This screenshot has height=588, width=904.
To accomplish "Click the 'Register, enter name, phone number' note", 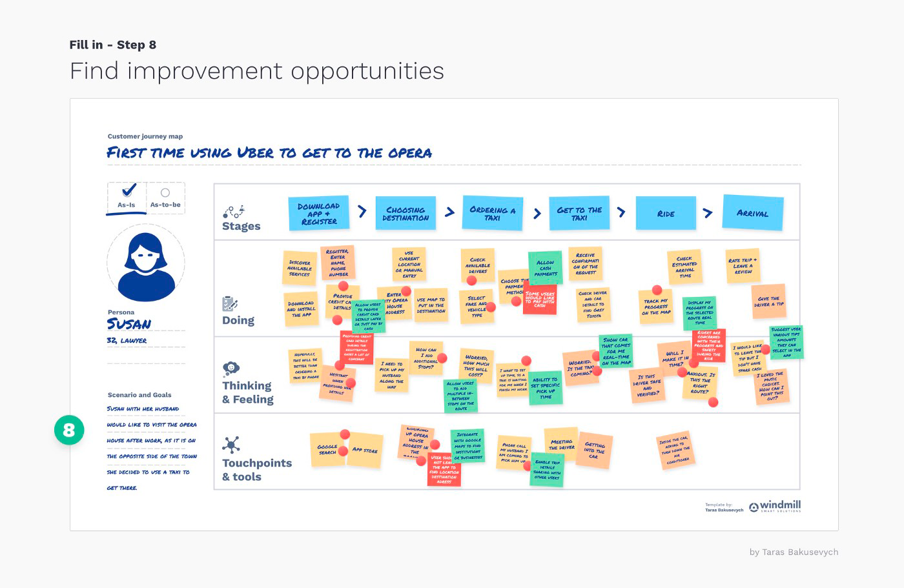I will [x=338, y=263].
